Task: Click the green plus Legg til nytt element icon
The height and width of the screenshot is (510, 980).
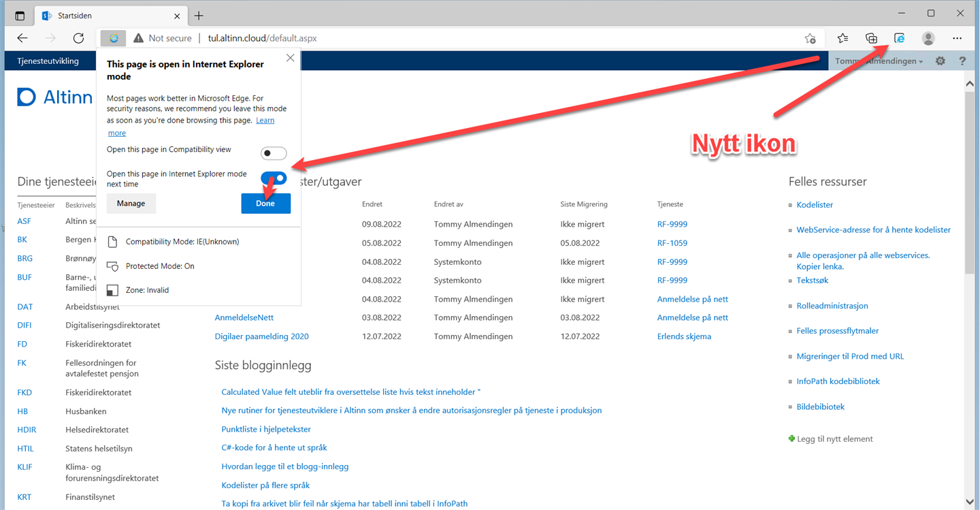Action: pyautogui.click(x=791, y=439)
